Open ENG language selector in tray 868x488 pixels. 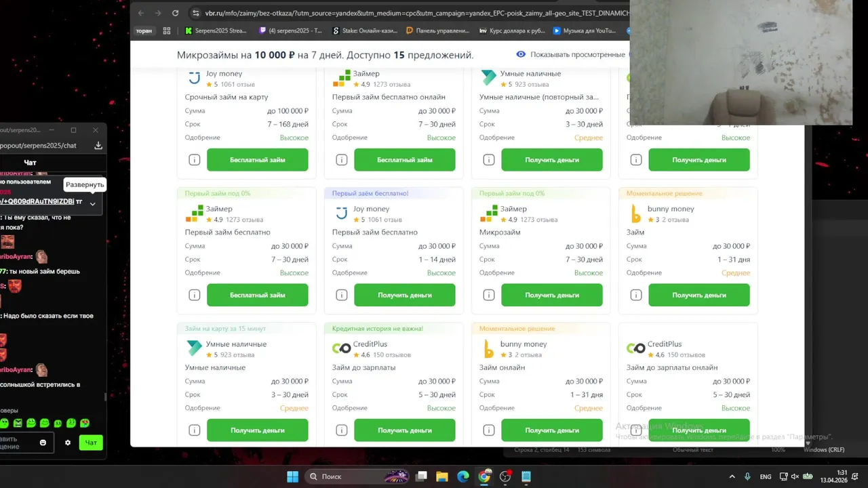coord(766,476)
